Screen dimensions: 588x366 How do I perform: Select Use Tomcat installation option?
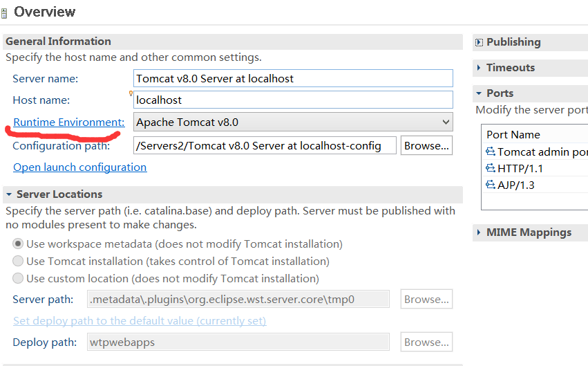(x=18, y=262)
